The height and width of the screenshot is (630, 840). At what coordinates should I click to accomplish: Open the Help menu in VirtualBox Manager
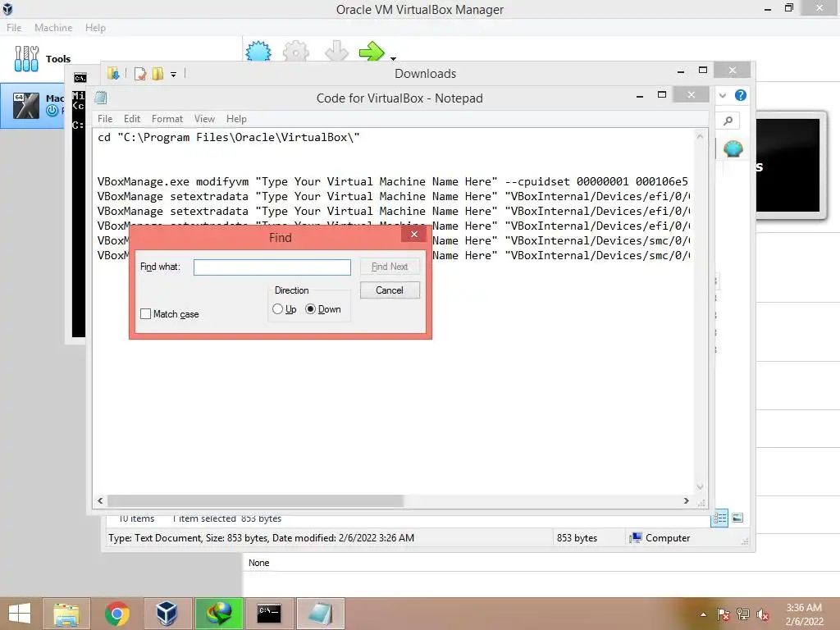95,28
